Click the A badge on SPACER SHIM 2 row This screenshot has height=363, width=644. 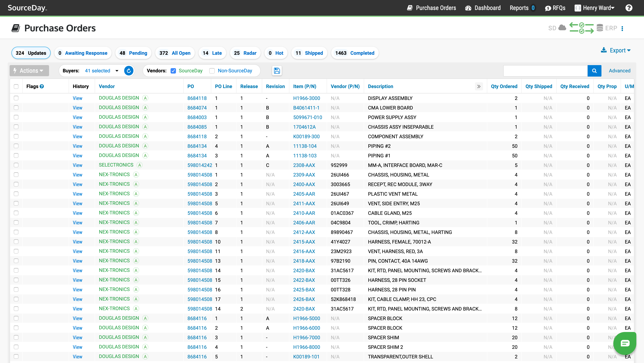click(145, 347)
